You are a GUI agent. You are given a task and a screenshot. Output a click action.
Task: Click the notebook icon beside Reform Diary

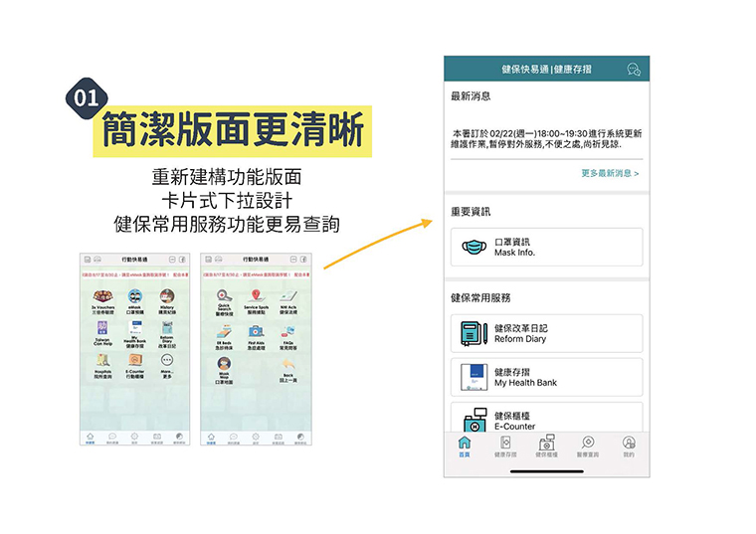pos(473,333)
